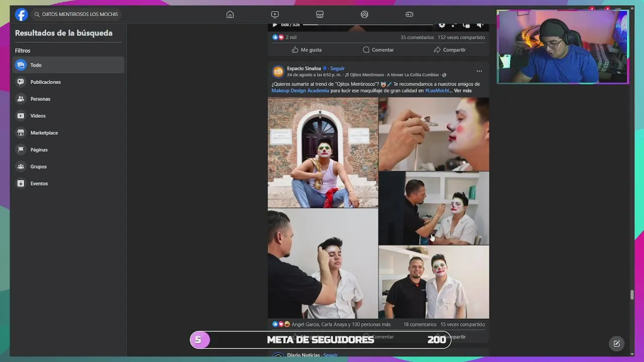Open the #LosMochi hashtag
This screenshot has height=362, width=644.
437,90
